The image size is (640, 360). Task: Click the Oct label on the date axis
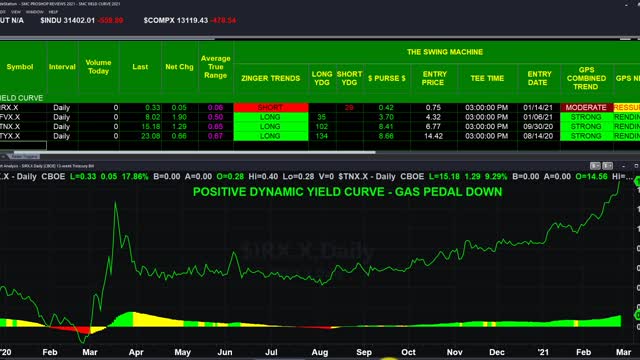(x=408, y=352)
